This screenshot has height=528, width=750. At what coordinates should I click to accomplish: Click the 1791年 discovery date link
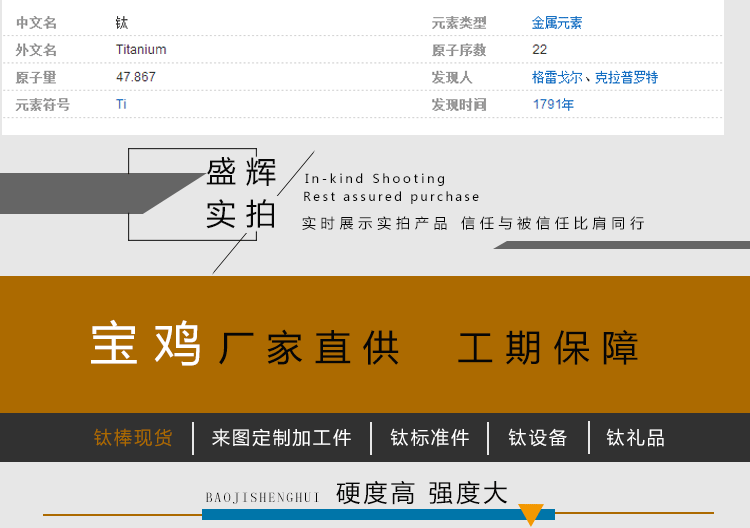(x=553, y=104)
